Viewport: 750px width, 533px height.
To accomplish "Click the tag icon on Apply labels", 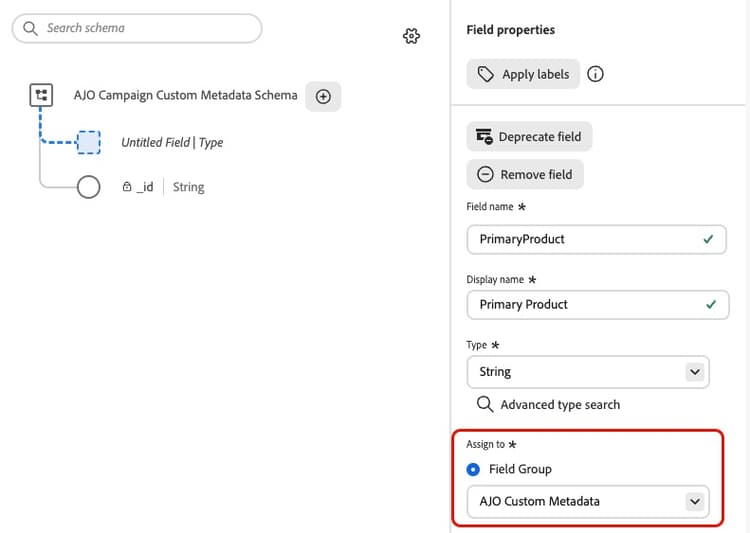I will point(485,74).
